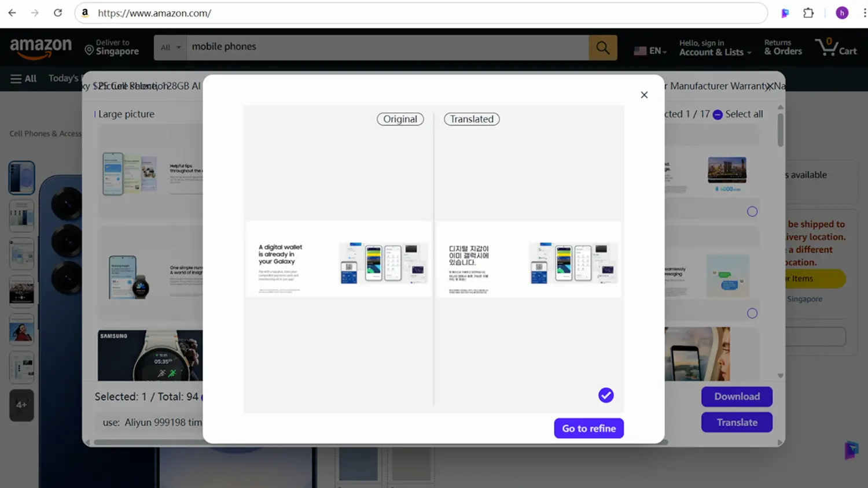This screenshot has width=868, height=488.
Task: Reload the page with the refresh icon
Action: pos(58,13)
